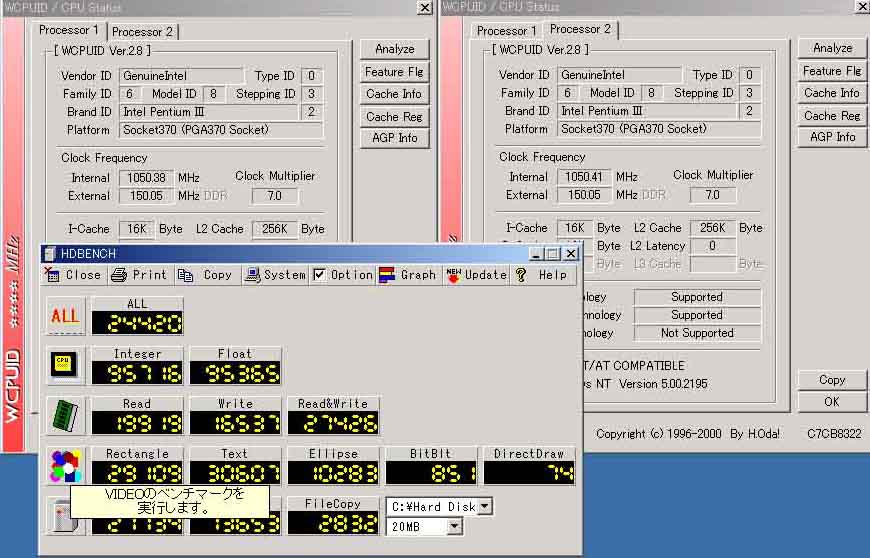Expand the C:\Hard Disk drive dropdown

tap(485, 506)
